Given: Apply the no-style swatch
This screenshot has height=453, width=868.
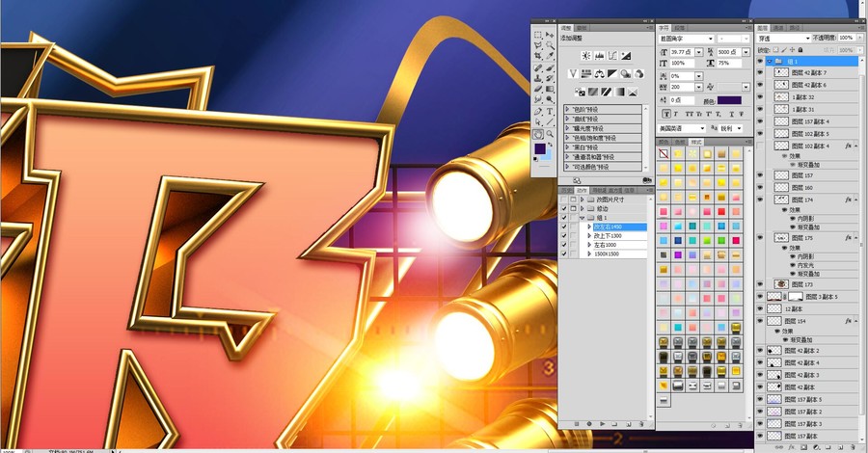Looking at the screenshot, I should pyautogui.click(x=664, y=154).
